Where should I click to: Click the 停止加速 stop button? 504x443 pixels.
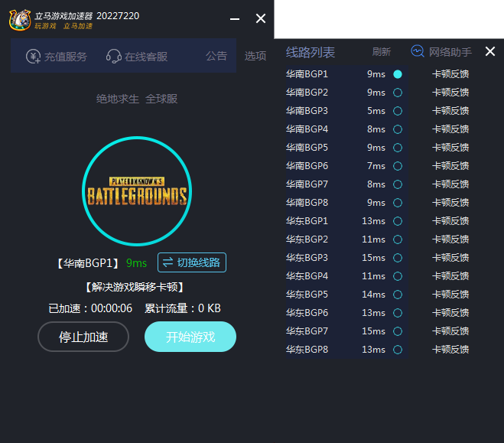click(x=83, y=337)
